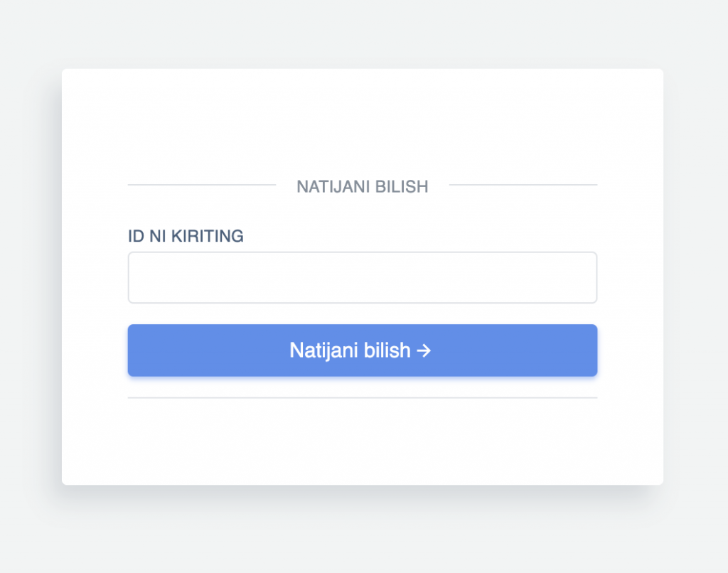Click the word 'NATIJANI' in the heading
This screenshot has width=728, height=573.
click(333, 186)
